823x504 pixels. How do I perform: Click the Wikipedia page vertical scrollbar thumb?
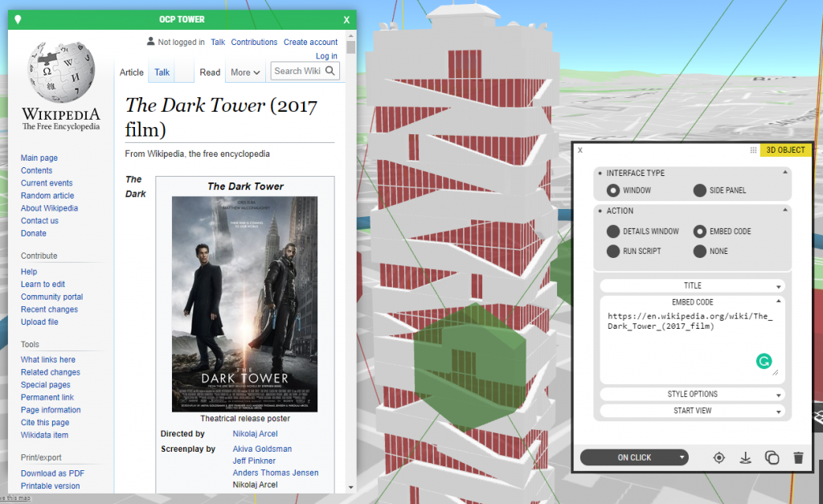[x=350, y=47]
